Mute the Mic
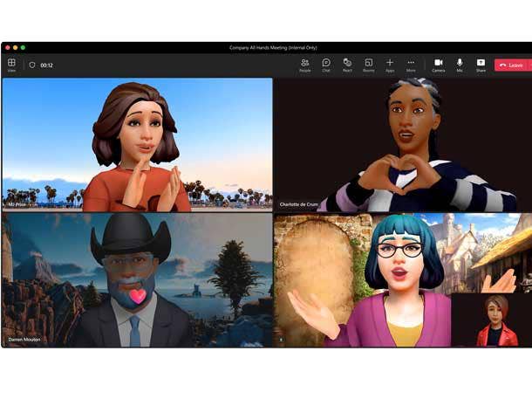 coord(460,64)
